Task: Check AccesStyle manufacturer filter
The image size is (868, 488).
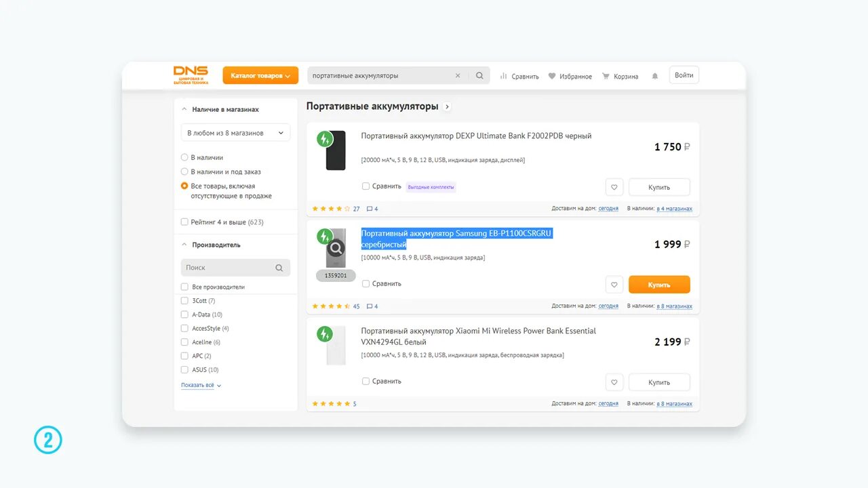Action: point(184,328)
